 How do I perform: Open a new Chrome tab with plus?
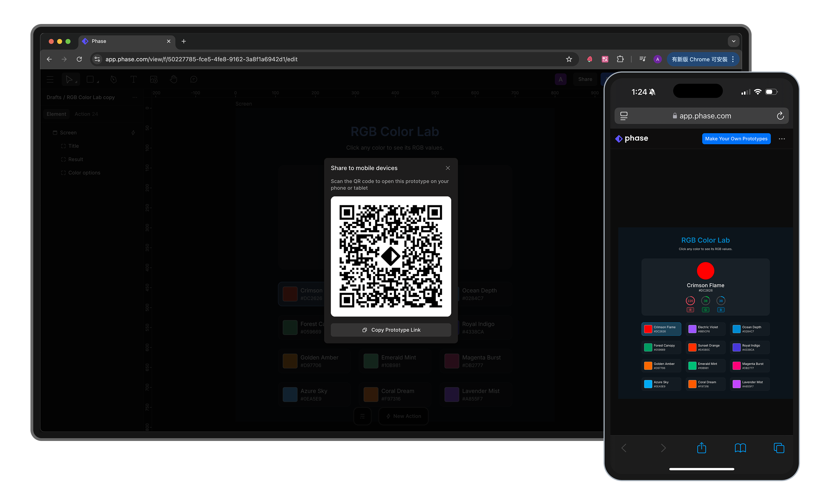pyautogui.click(x=183, y=41)
